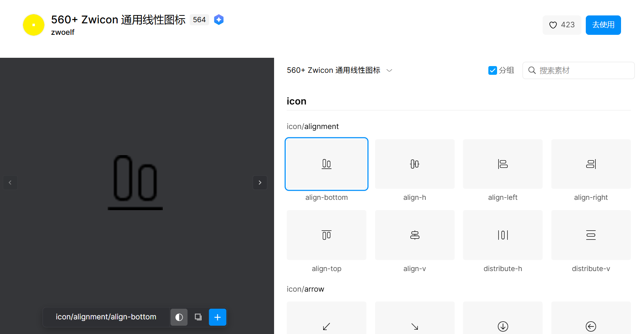Click the icon section heading
The height and width of the screenshot is (334, 644).
tap(296, 101)
